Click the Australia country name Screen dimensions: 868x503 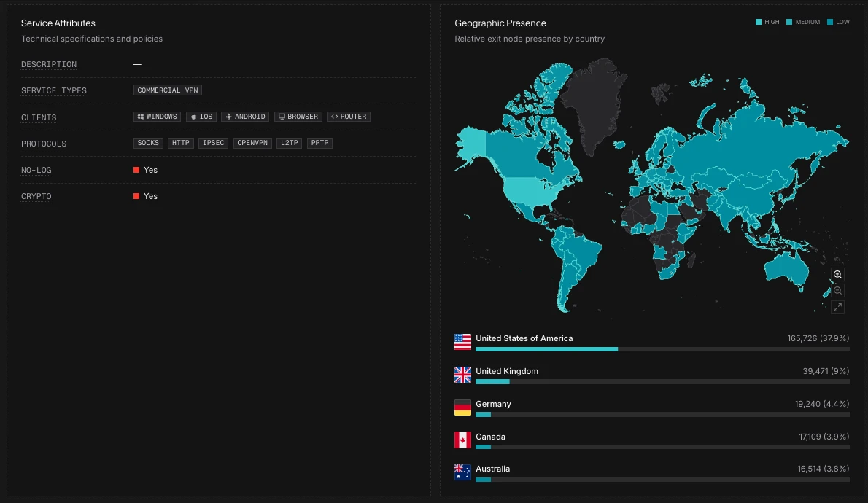pos(492,469)
